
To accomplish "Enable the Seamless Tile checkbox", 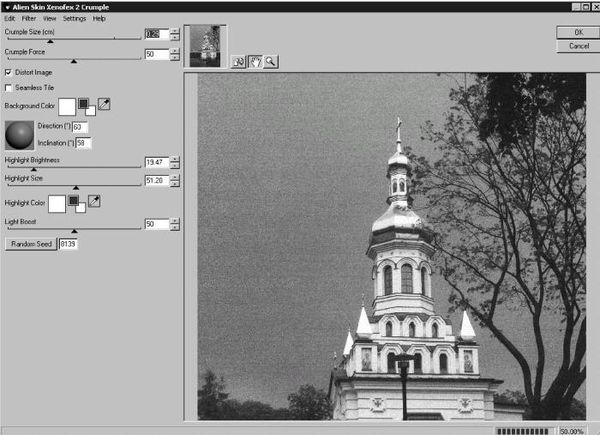I will click(x=9, y=88).
